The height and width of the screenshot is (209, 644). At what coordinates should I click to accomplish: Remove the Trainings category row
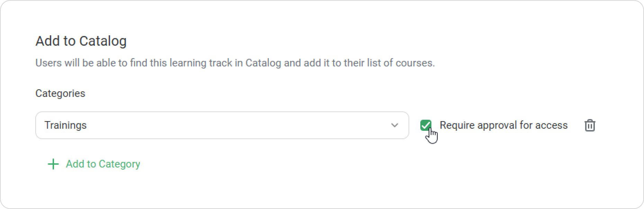tap(590, 125)
